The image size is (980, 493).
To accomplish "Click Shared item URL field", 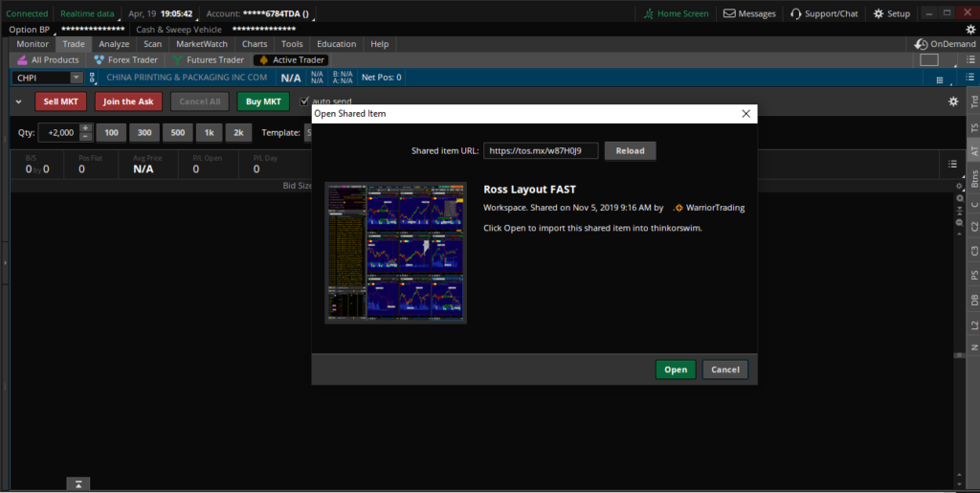I will [x=541, y=150].
